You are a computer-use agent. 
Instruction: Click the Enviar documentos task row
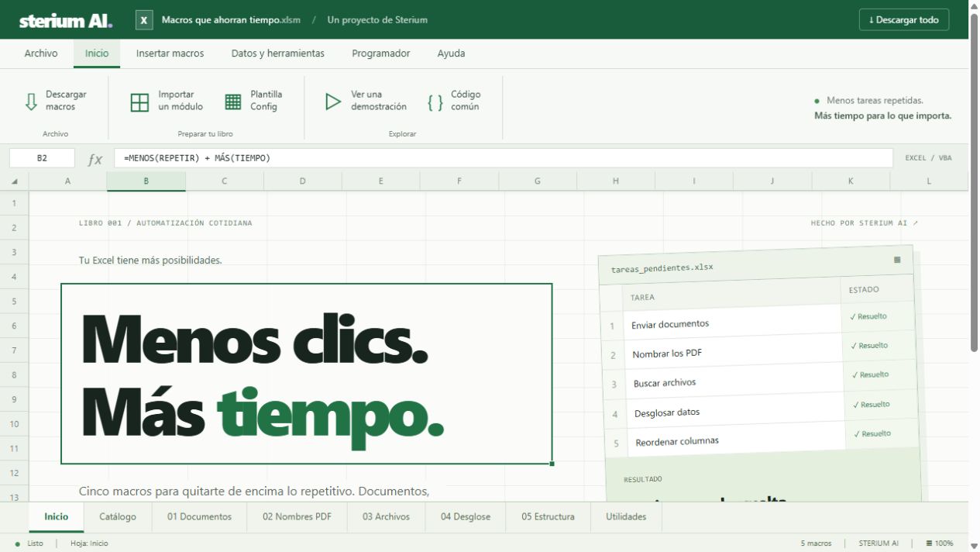point(759,321)
